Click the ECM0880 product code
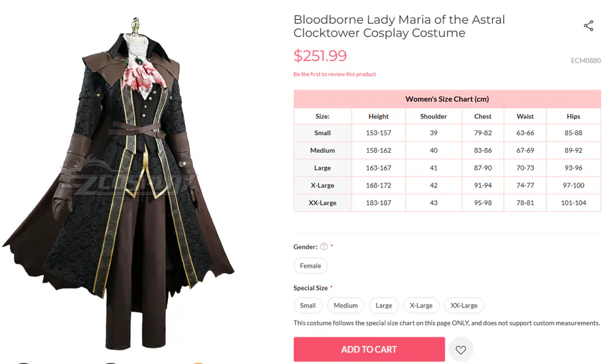The height and width of the screenshot is (364, 612). 585,60
